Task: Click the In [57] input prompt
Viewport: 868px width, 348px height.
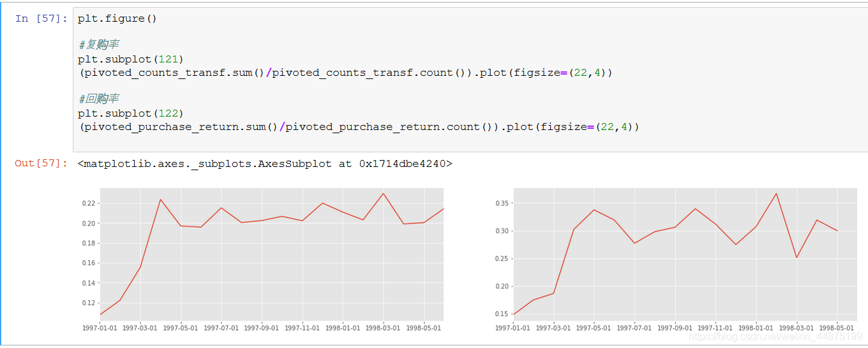Action: click(41, 18)
